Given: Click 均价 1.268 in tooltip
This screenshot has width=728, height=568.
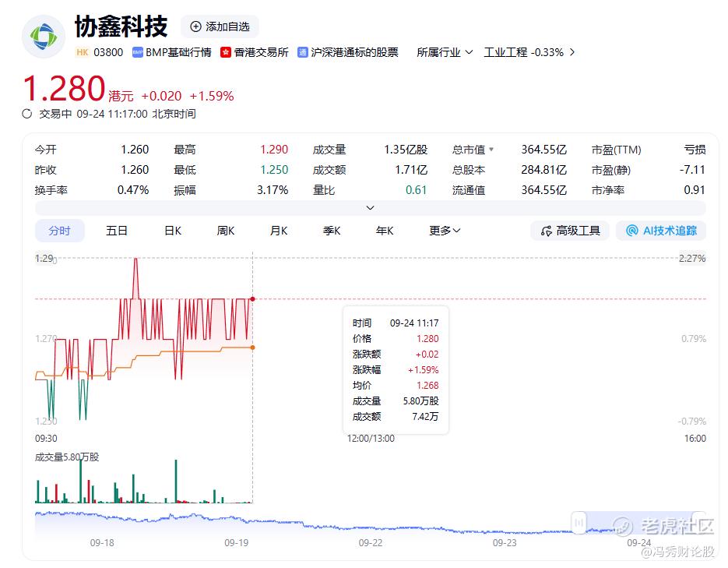Looking at the screenshot, I should (427, 385).
